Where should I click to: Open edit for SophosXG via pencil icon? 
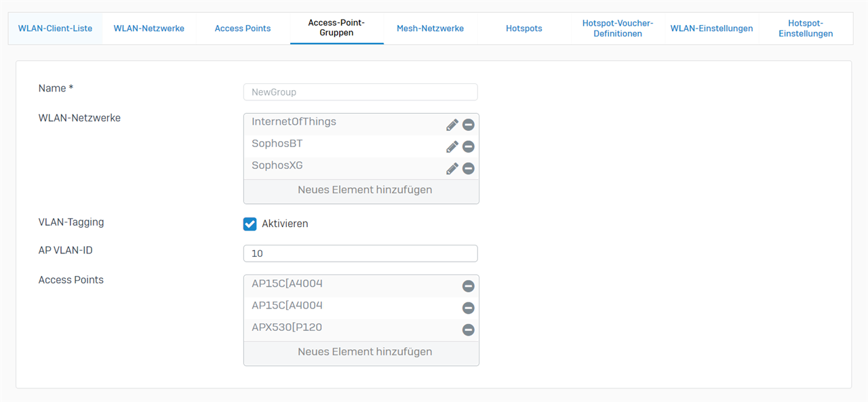pyautogui.click(x=452, y=168)
